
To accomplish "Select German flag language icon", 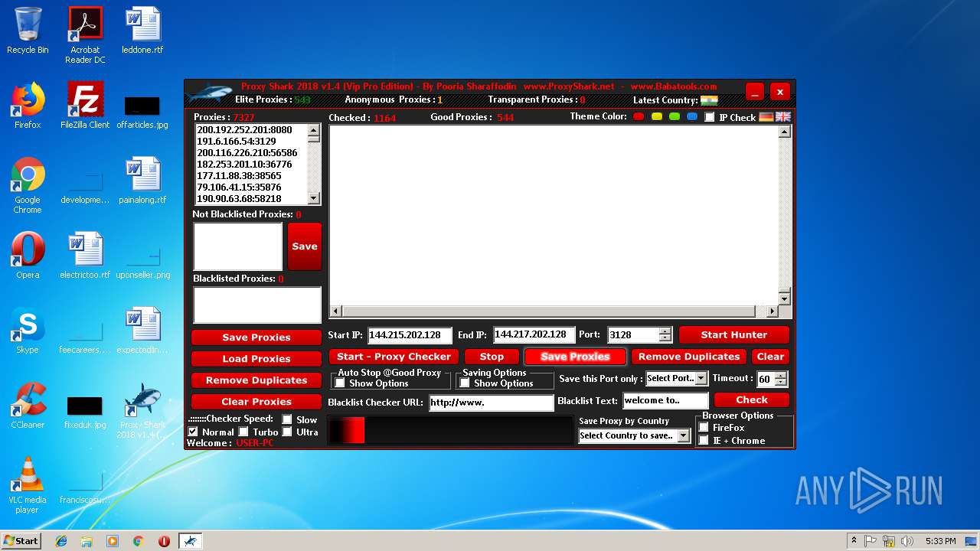I will [x=766, y=117].
